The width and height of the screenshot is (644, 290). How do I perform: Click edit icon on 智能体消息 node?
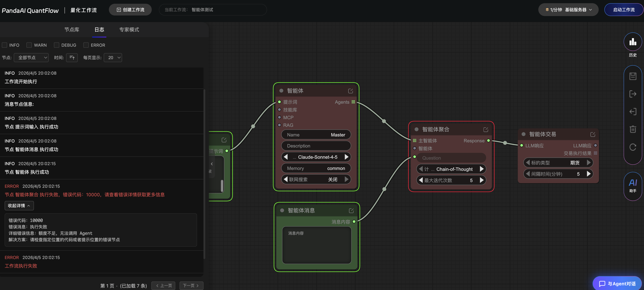click(351, 211)
